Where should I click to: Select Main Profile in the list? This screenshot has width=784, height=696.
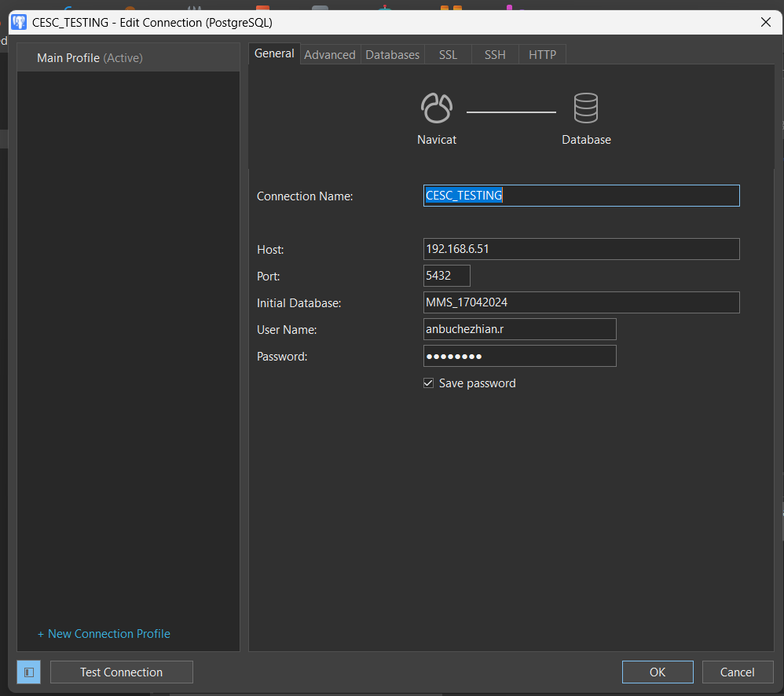[90, 58]
